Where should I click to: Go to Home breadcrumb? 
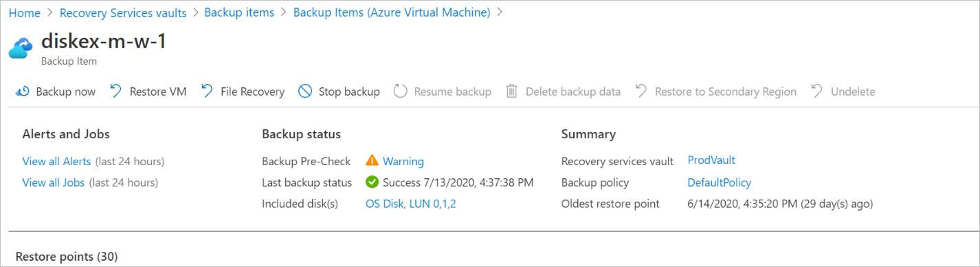pos(24,12)
